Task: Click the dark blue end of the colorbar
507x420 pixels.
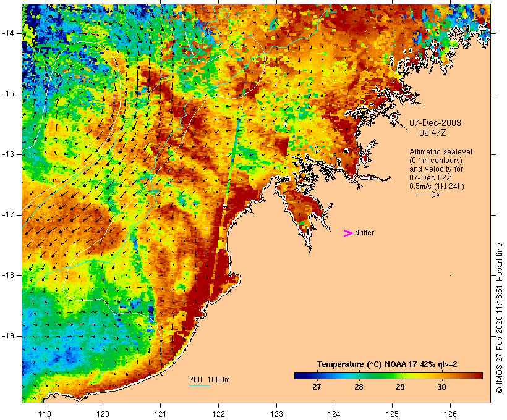Action: [299, 376]
